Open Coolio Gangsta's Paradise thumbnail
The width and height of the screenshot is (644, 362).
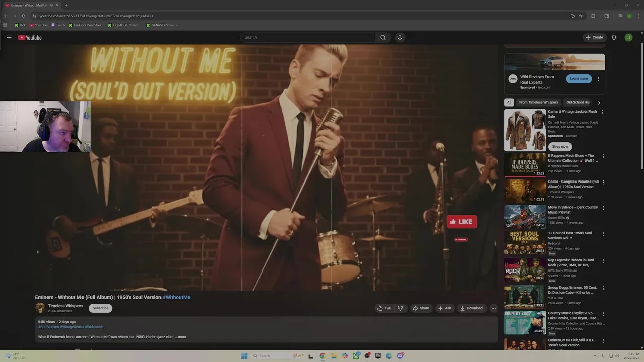tap(525, 191)
